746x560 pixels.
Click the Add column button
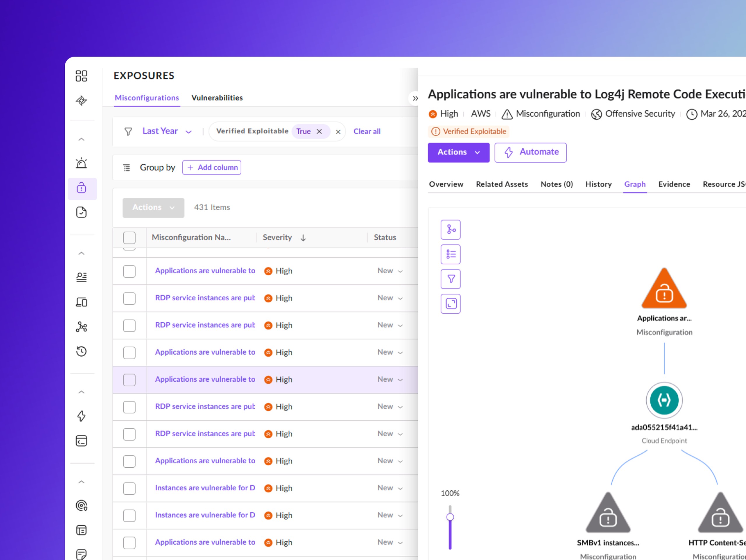(212, 168)
